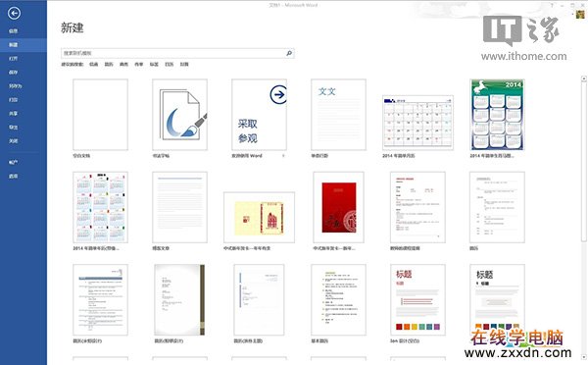Select Save As (另存为) in the sidebar
The width and height of the screenshot is (588, 365).
16,86
